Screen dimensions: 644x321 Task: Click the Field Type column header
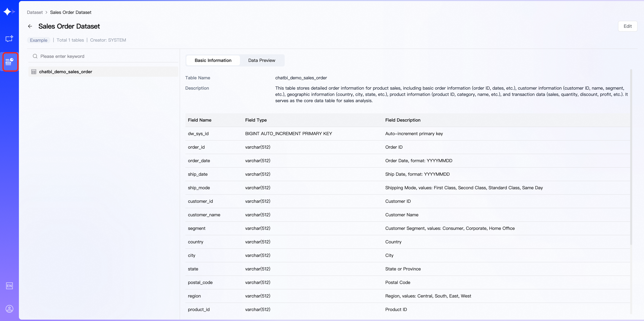[x=256, y=120]
